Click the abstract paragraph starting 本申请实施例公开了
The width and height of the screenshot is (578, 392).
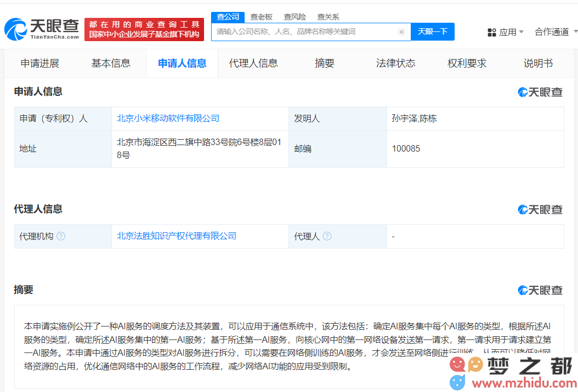(288, 347)
